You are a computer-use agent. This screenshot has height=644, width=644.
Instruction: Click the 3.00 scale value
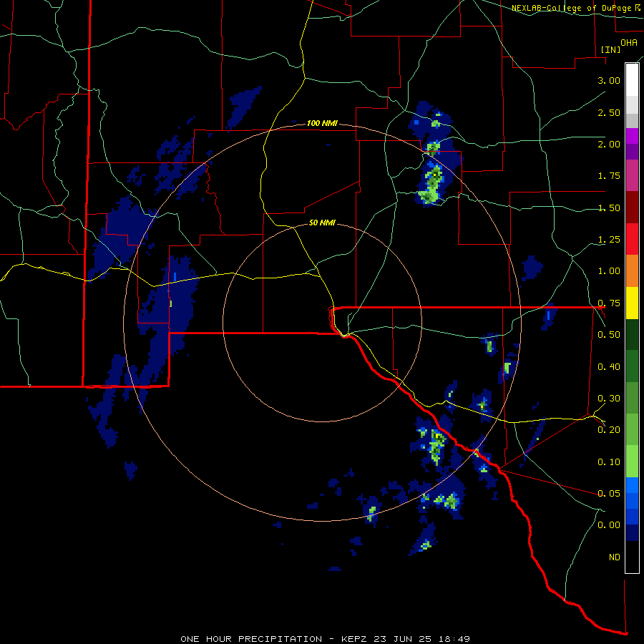pyautogui.click(x=609, y=80)
